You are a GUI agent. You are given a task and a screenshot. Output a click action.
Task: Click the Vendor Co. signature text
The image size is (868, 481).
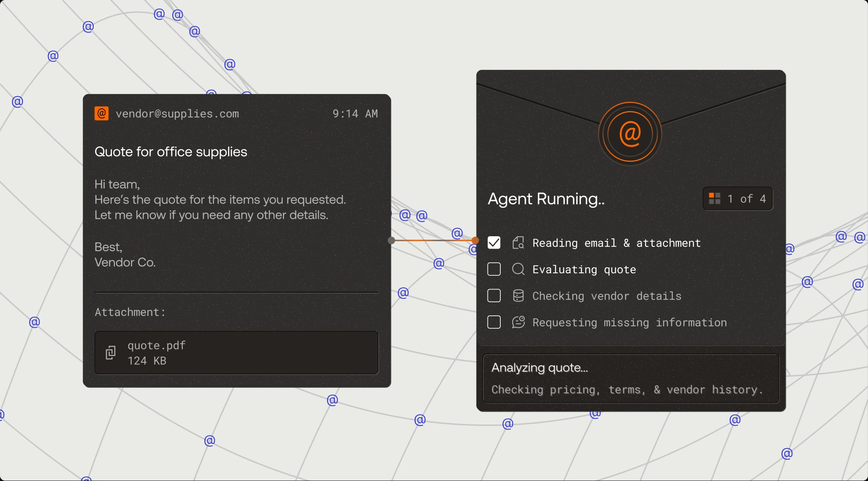pos(125,262)
